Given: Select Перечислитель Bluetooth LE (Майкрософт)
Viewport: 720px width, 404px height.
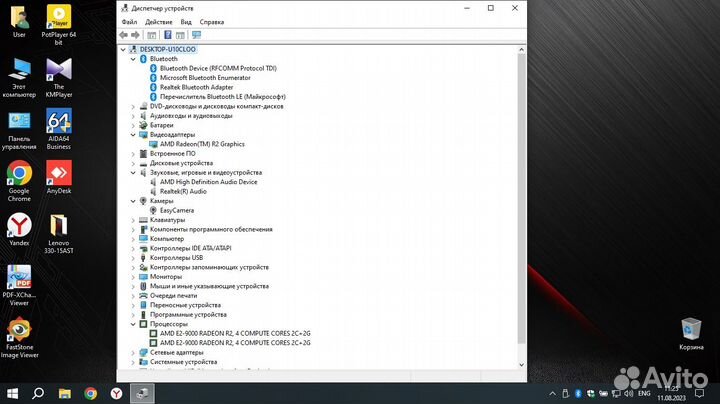Looking at the screenshot, I should click(223, 96).
